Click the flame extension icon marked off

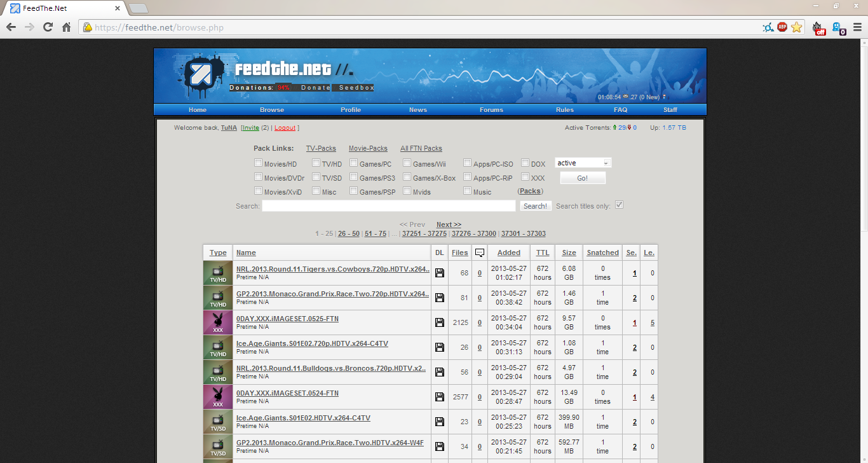point(819,28)
